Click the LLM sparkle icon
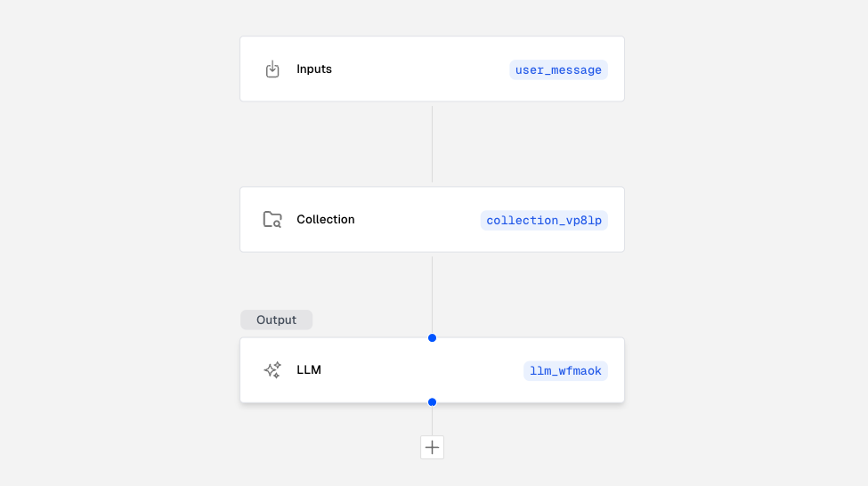The width and height of the screenshot is (868, 486). (x=272, y=370)
